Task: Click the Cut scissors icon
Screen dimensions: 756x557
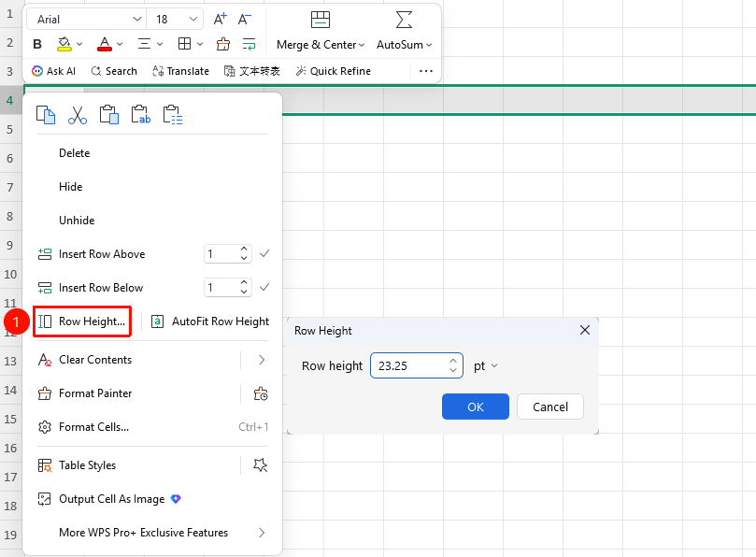Action: pos(78,115)
